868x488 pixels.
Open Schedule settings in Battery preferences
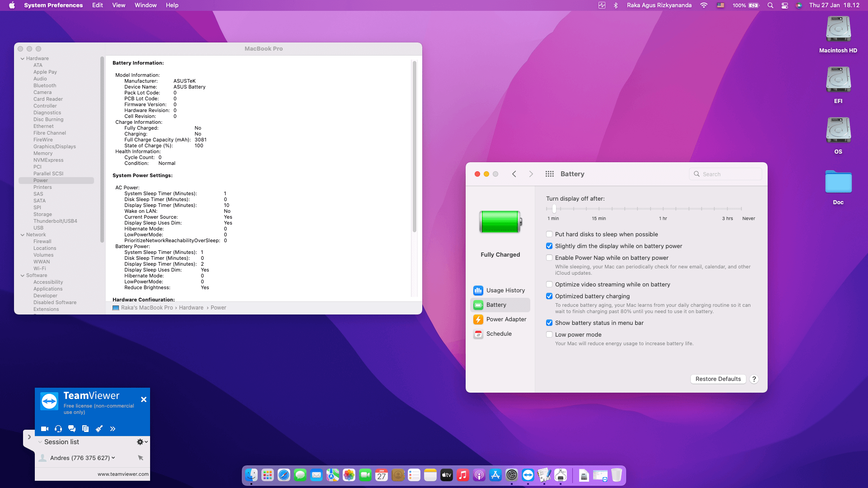500,334
